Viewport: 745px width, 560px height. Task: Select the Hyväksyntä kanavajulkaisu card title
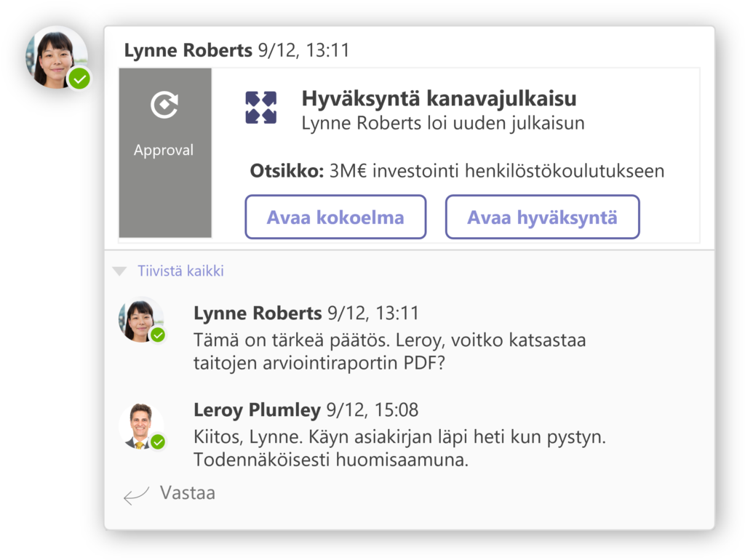(x=439, y=98)
